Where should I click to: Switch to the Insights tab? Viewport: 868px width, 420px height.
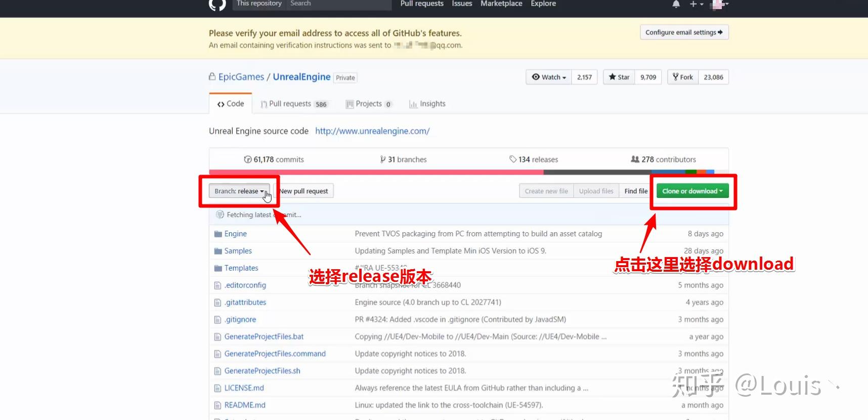tap(427, 104)
